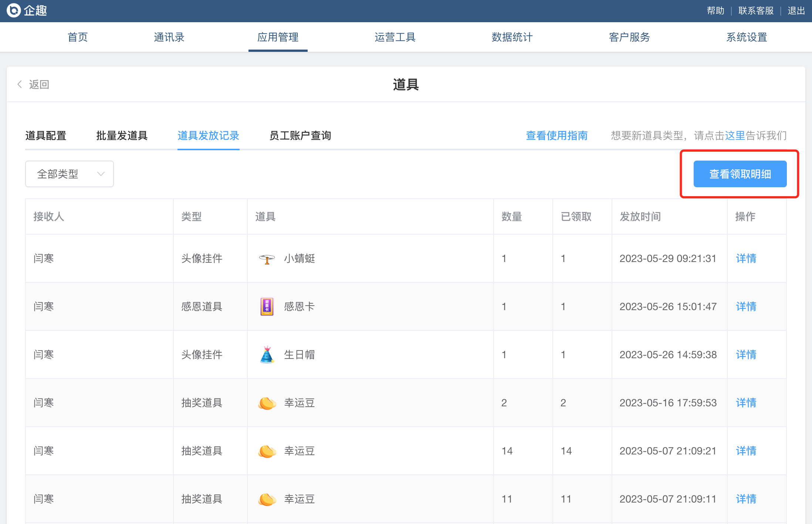Switch to the 批量发道具 tab
Viewport: 812px width, 524px height.
tap(122, 136)
